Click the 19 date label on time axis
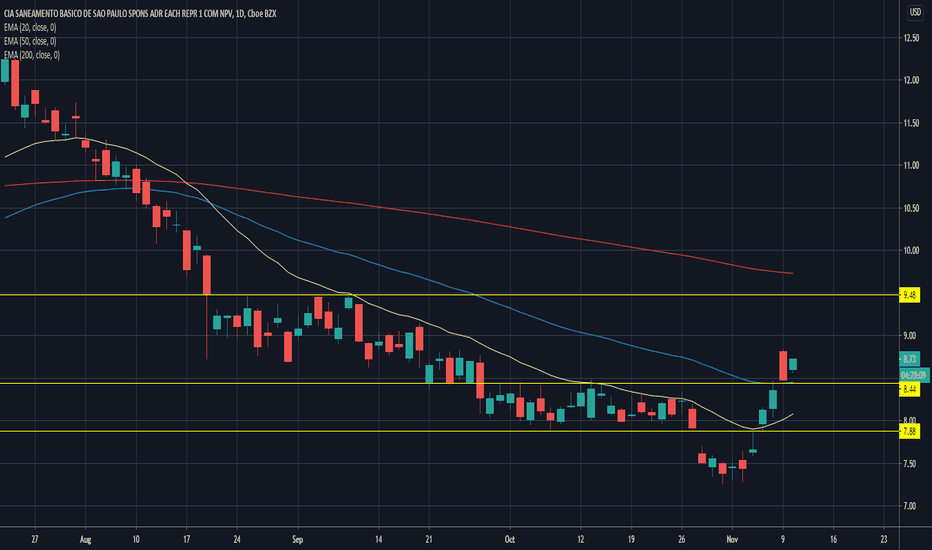 (x=631, y=539)
